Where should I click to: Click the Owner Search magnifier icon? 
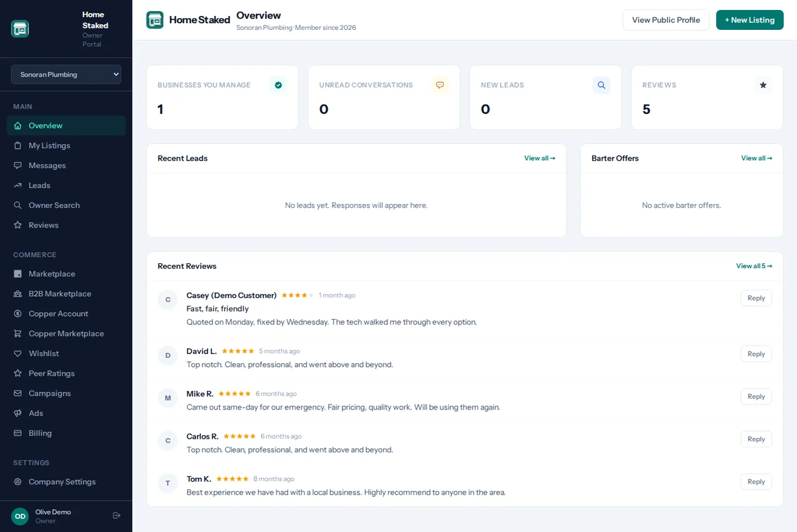click(17, 205)
